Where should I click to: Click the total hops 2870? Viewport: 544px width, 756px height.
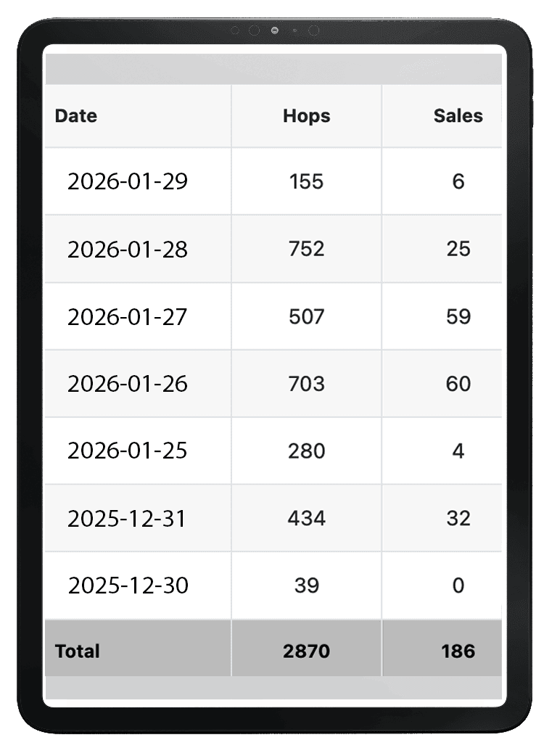pyautogui.click(x=306, y=651)
